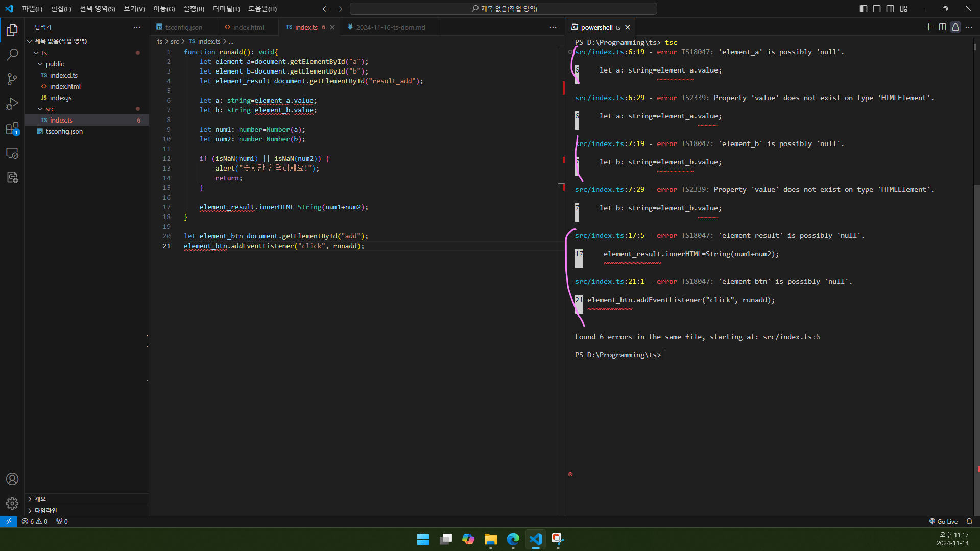The height and width of the screenshot is (551, 980).
Task: Open the Manage gear icon
Action: click(x=12, y=504)
